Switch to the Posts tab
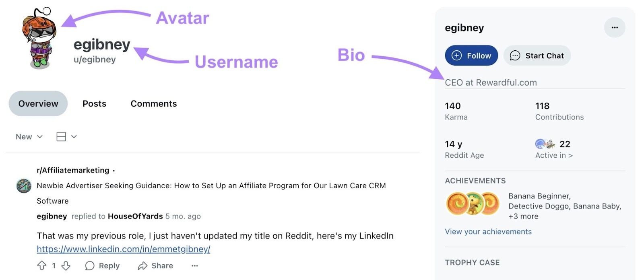This screenshot has height=280, width=644. 94,103
